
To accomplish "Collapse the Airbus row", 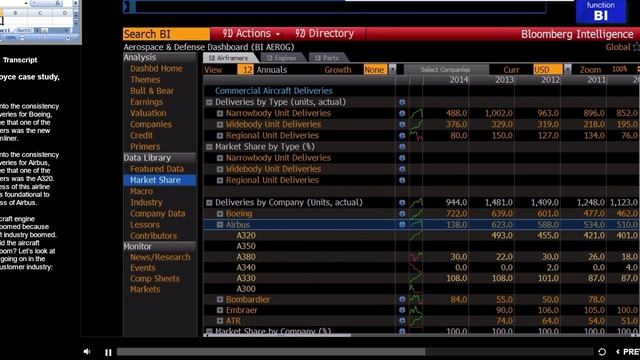I will (x=220, y=225).
